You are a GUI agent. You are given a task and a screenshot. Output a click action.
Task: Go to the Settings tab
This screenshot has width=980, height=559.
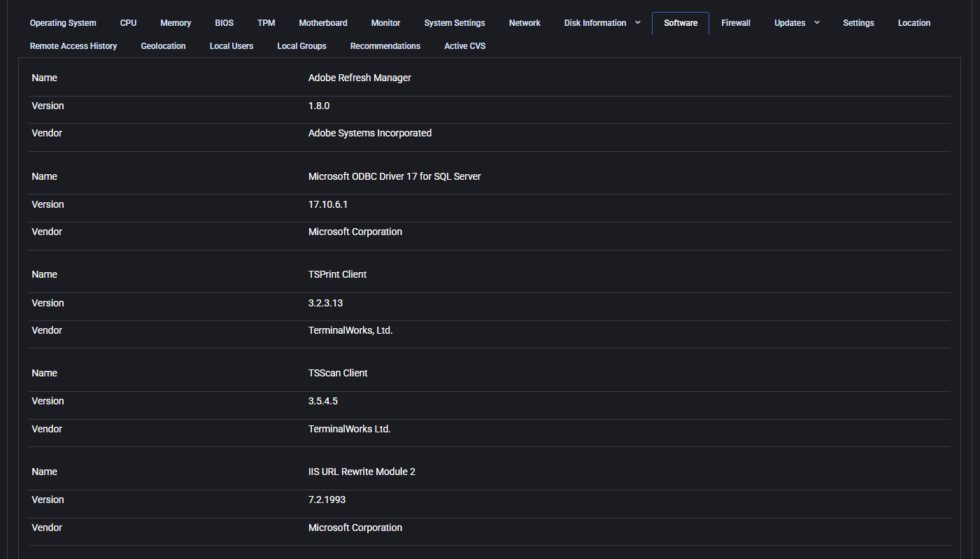coord(858,23)
